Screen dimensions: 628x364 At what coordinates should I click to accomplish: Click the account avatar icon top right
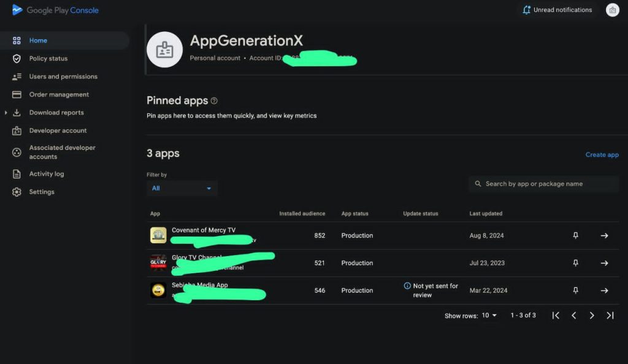[612, 10]
